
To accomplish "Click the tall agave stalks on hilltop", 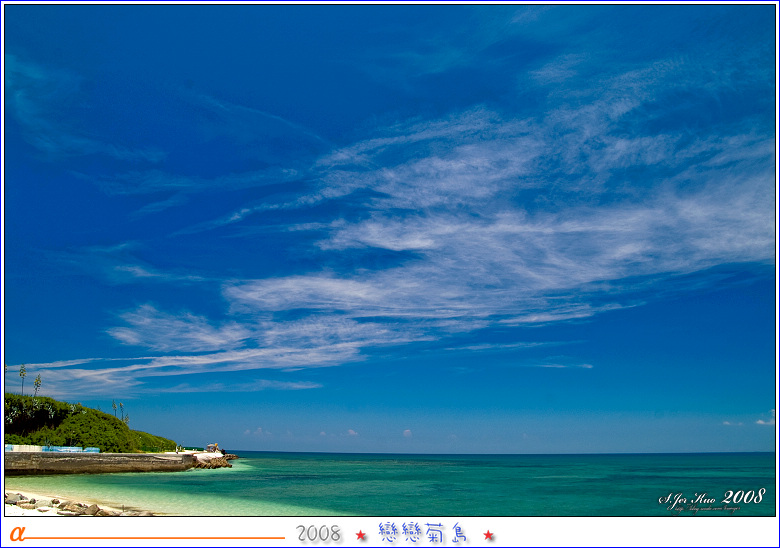I will click(23, 378).
